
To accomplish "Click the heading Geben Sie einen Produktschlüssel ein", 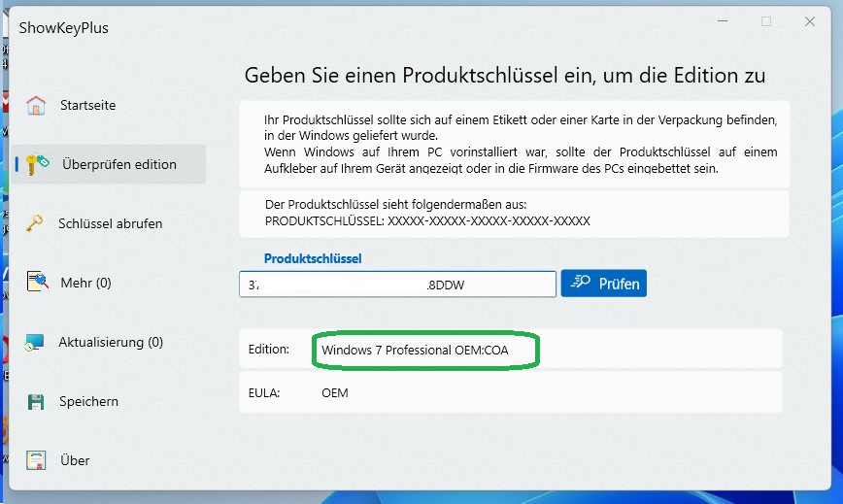I will (505, 76).
